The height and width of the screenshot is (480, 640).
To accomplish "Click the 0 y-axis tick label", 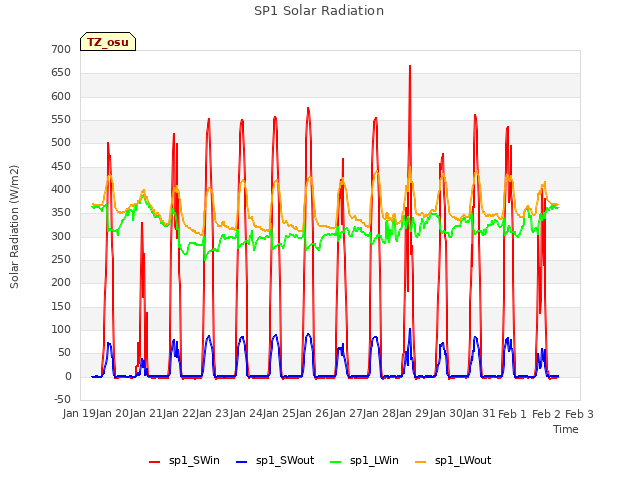I will (x=68, y=377).
